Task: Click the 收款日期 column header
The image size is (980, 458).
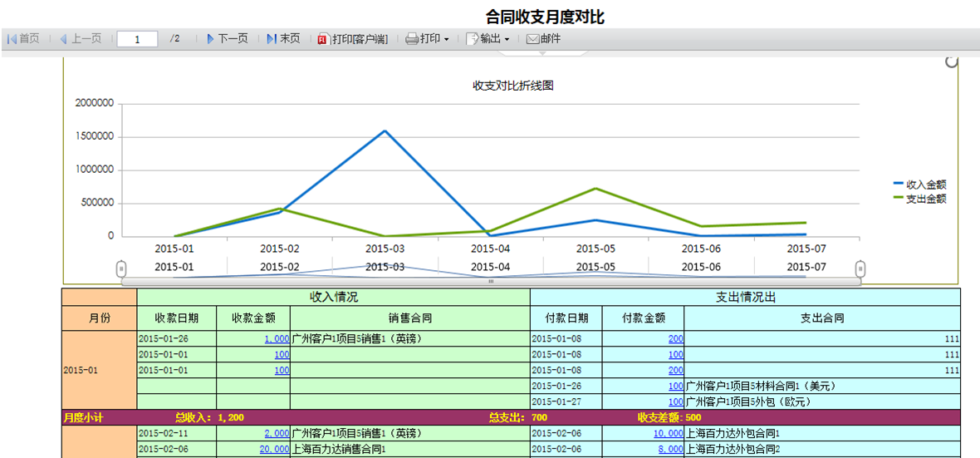Action: click(176, 318)
